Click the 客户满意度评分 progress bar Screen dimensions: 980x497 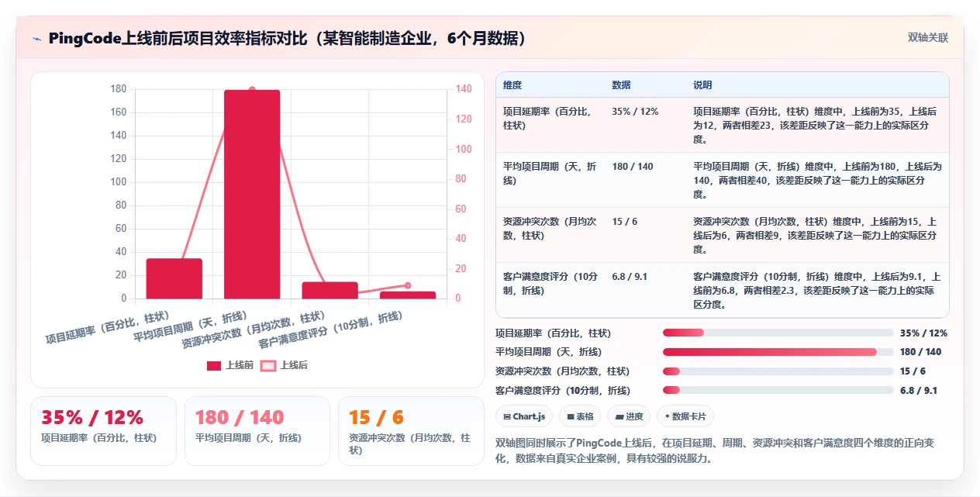click(778, 390)
